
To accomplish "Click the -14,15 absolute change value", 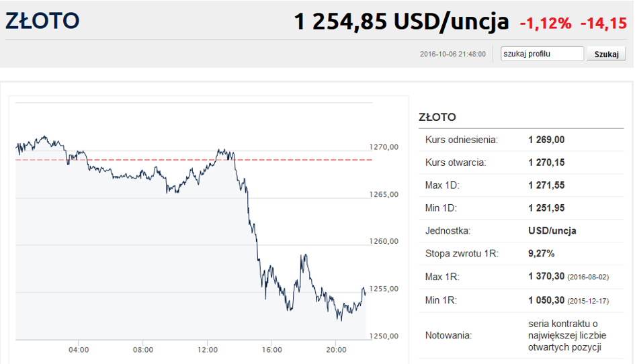I will coord(603,24).
